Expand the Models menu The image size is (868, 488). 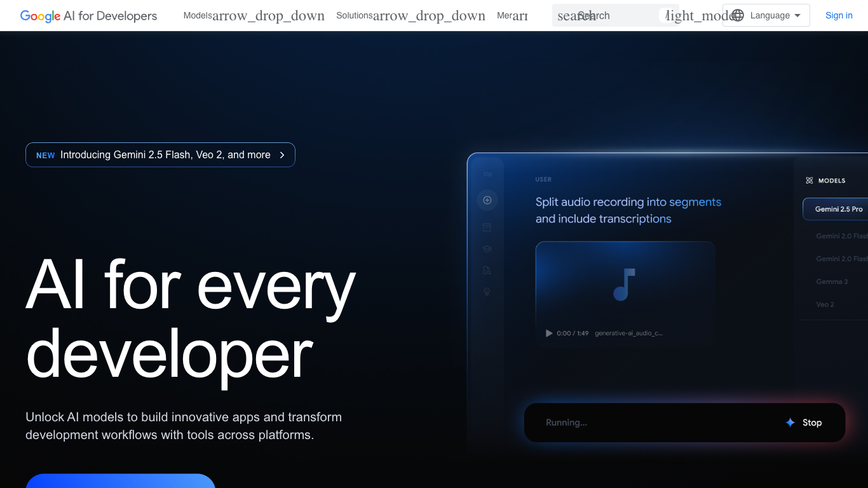coord(254,16)
